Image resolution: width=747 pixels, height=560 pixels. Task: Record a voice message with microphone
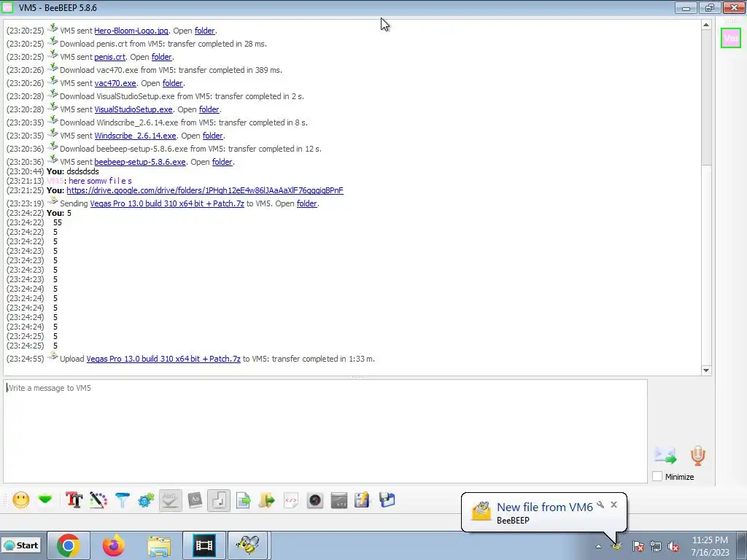(697, 456)
